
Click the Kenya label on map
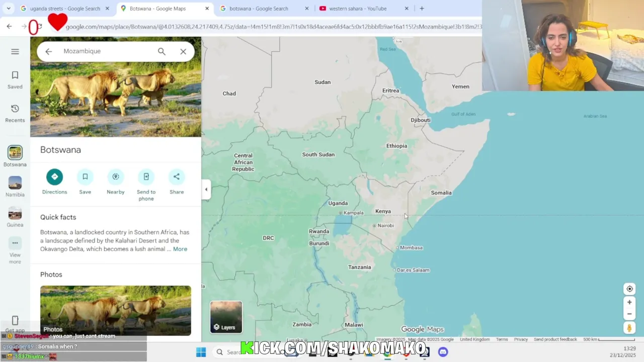coord(383,211)
